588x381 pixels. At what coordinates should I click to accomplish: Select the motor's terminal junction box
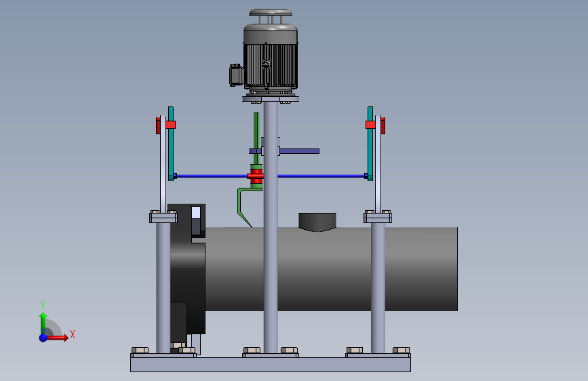click(236, 75)
